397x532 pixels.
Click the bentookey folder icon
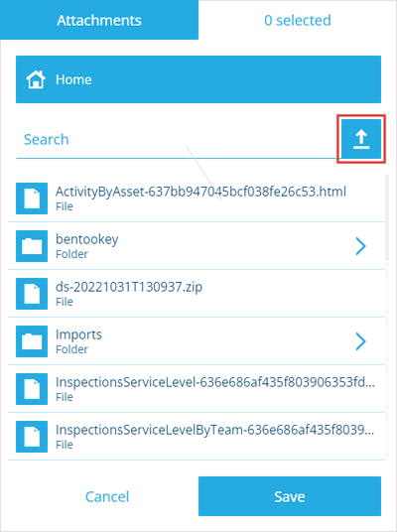click(32, 246)
